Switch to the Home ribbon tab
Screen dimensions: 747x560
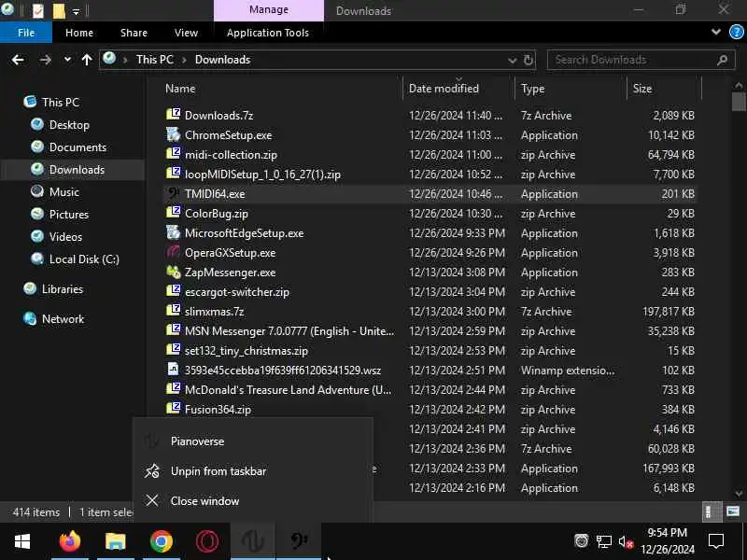[79, 33]
